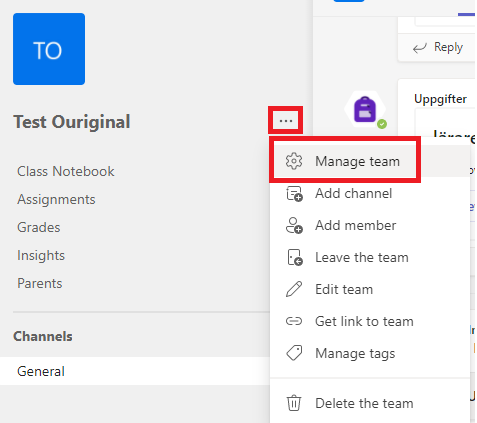Select Manage team from the menu

coord(345,161)
